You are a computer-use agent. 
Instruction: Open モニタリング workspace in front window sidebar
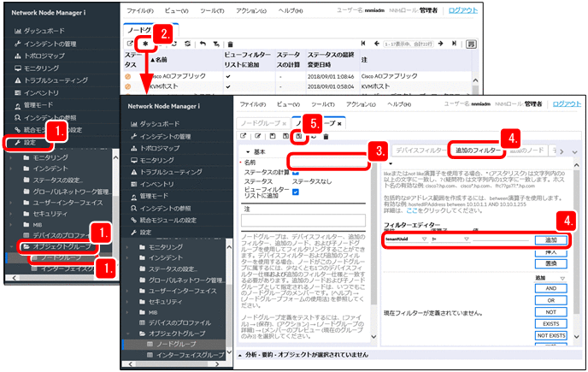tap(156, 160)
